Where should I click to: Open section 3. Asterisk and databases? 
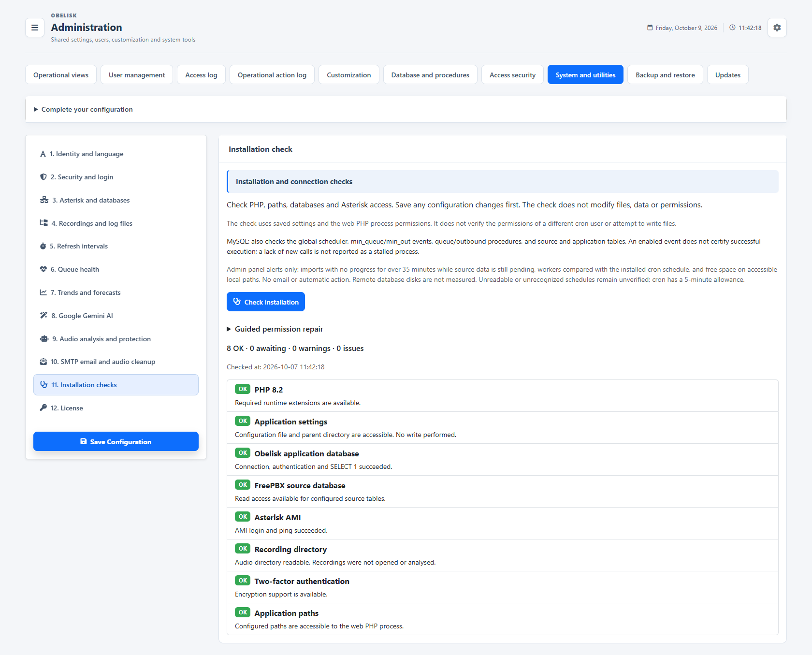coord(116,200)
